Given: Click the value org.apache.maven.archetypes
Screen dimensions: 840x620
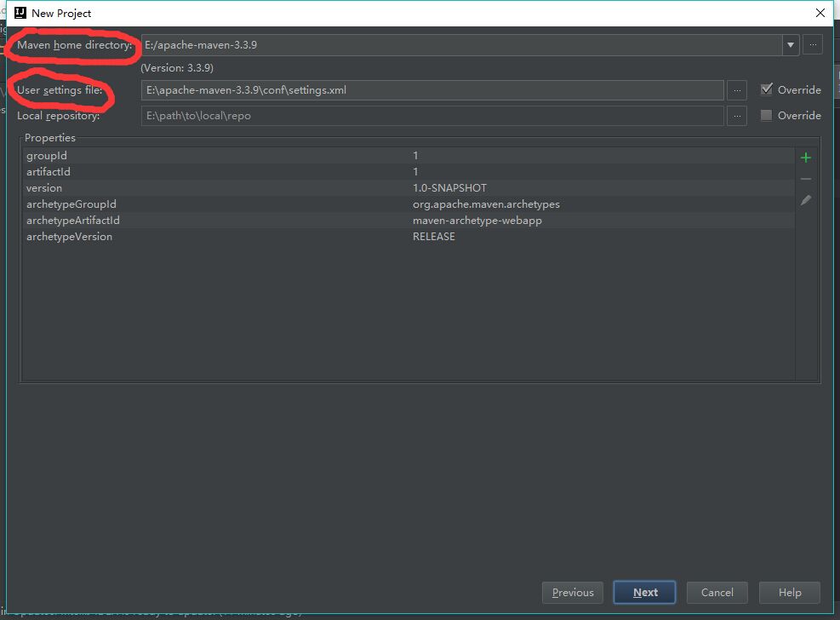Looking at the screenshot, I should [486, 204].
